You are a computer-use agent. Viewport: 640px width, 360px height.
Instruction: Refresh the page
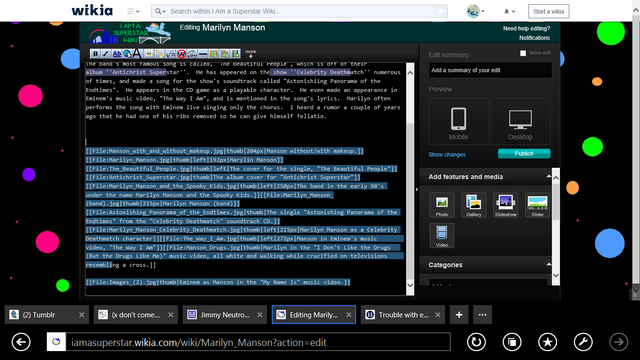[476, 342]
